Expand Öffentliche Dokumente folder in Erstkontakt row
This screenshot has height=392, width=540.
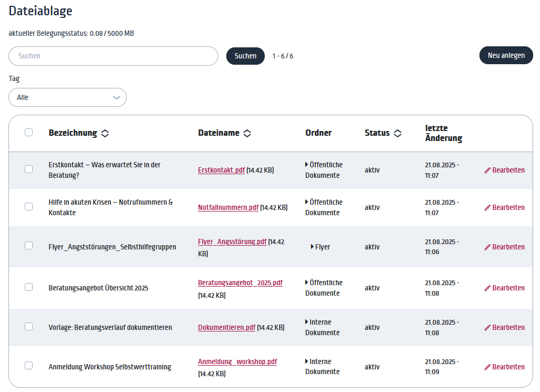point(307,165)
